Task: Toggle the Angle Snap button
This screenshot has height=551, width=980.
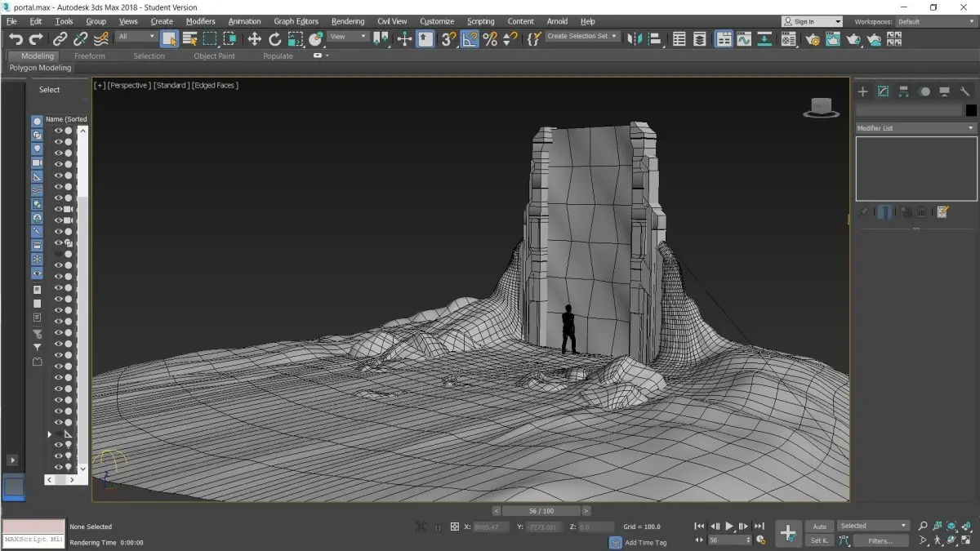Action: tap(470, 38)
